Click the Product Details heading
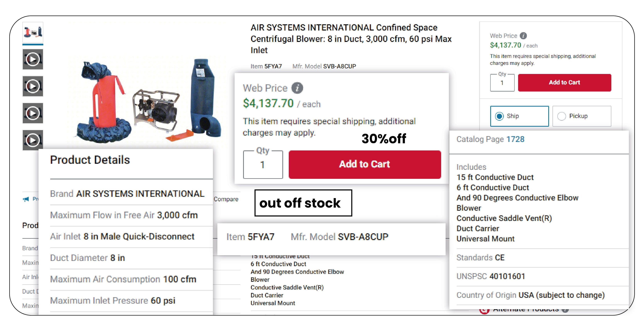Viewport: 644px width, 331px height. (90, 160)
